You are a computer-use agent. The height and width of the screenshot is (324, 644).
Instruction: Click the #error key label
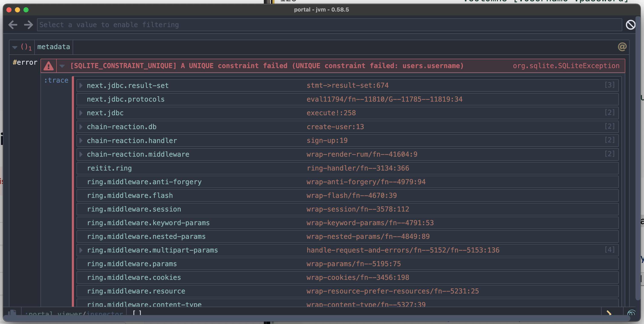(x=24, y=62)
